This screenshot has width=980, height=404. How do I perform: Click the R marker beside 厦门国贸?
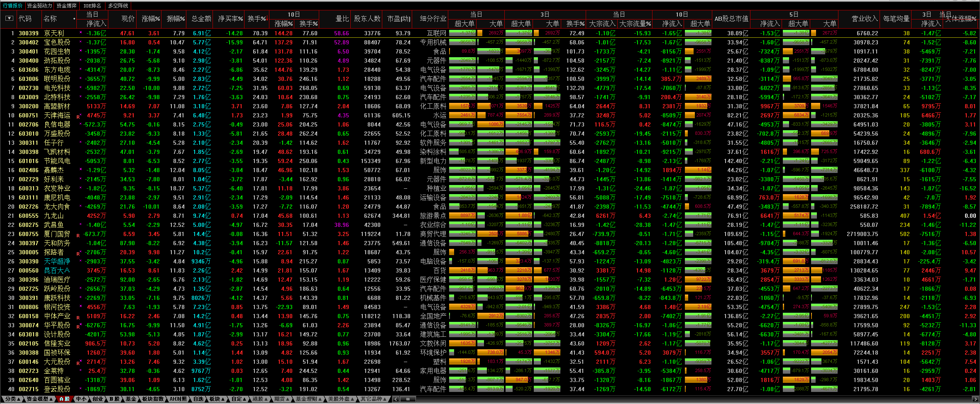tap(78, 235)
